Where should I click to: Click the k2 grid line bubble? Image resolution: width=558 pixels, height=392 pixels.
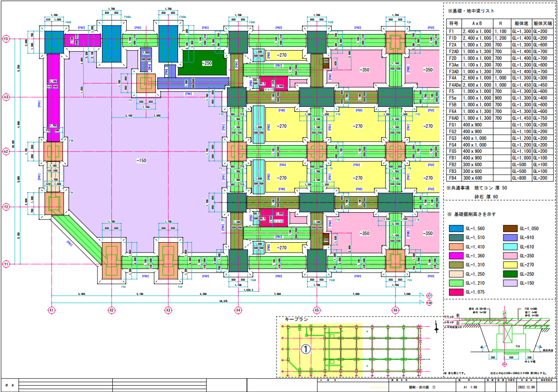point(6,152)
